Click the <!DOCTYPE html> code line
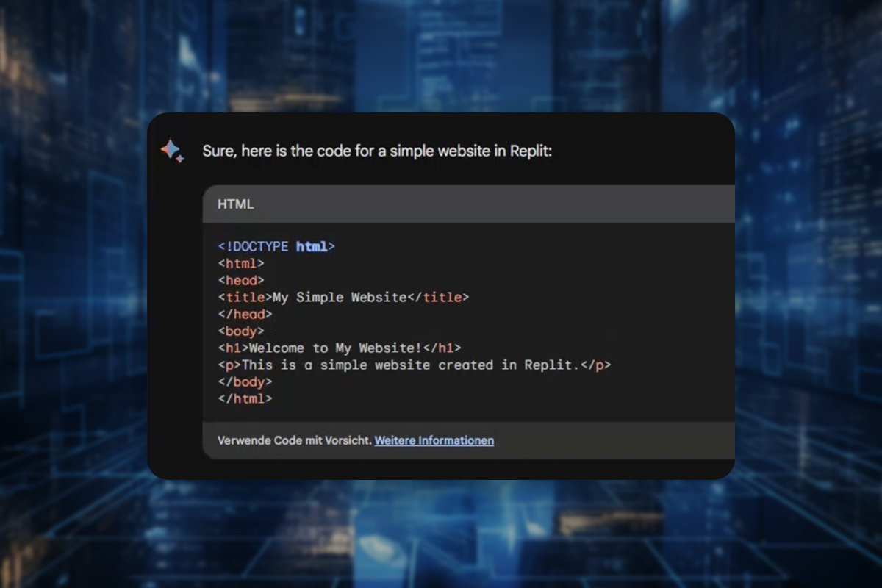 pos(276,246)
